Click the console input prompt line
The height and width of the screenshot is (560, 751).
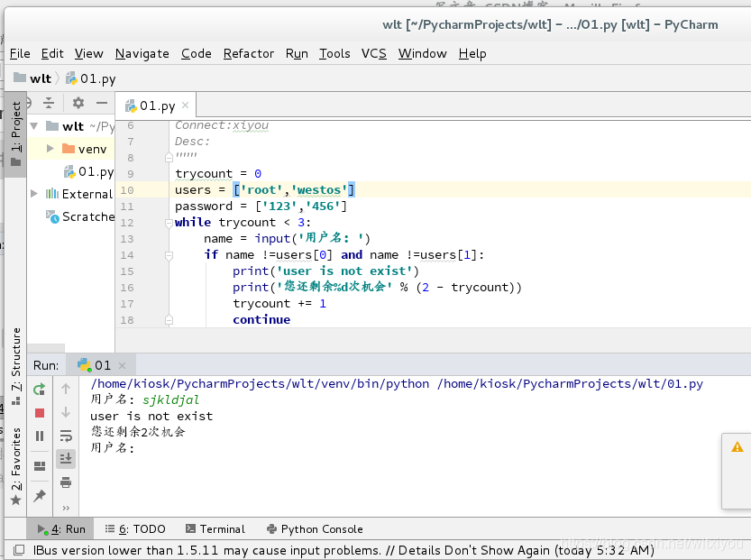pyautogui.click(x=113, y=448)
